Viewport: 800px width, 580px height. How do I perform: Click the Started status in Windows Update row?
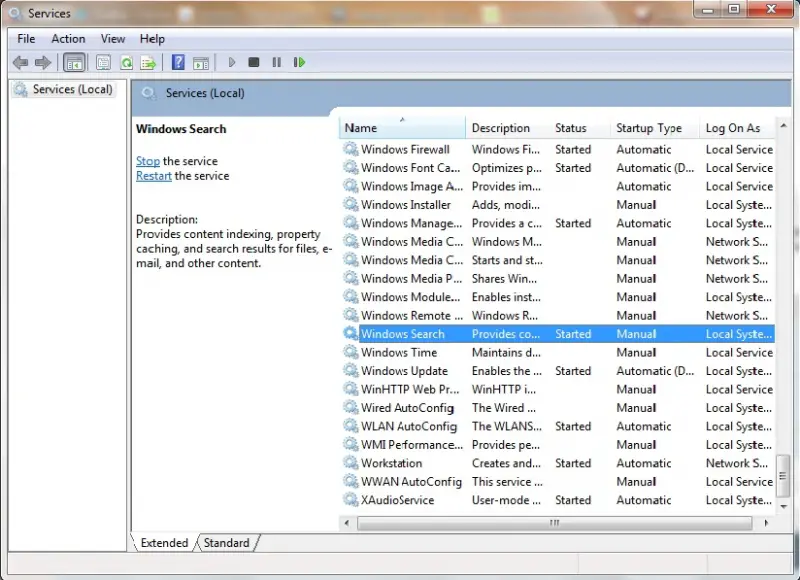tap(573, 371)
